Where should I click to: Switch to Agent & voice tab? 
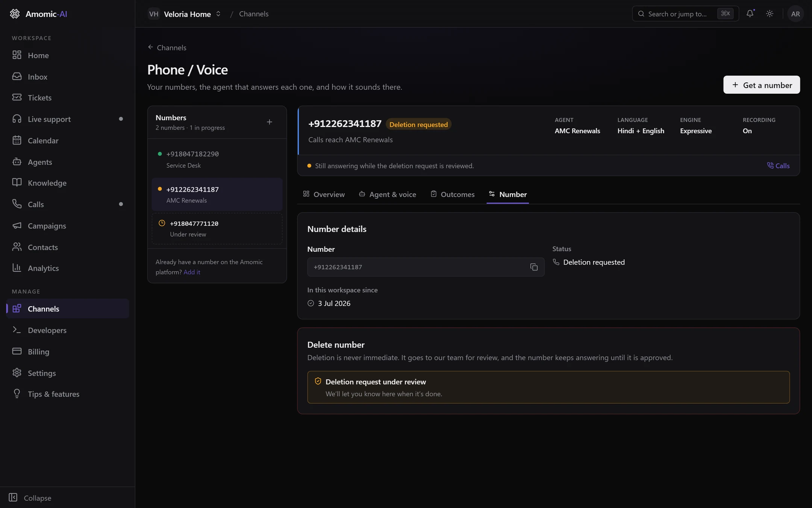point(388,194)
